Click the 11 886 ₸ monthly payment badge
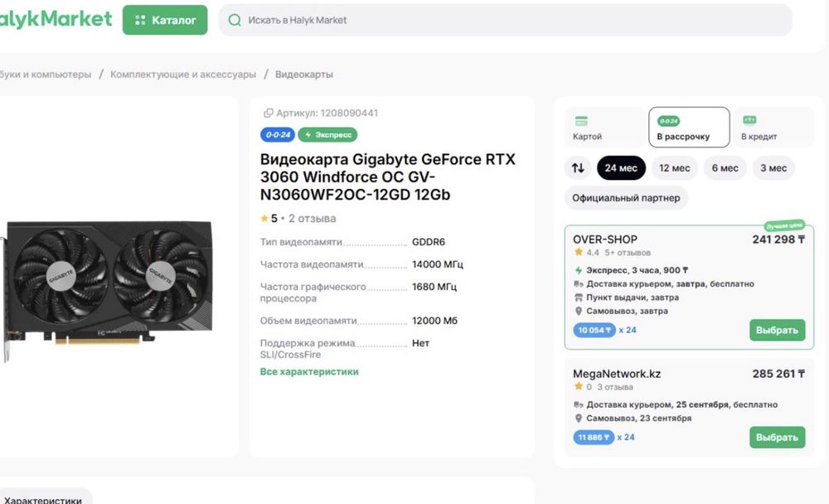 [x=594, y=438]
